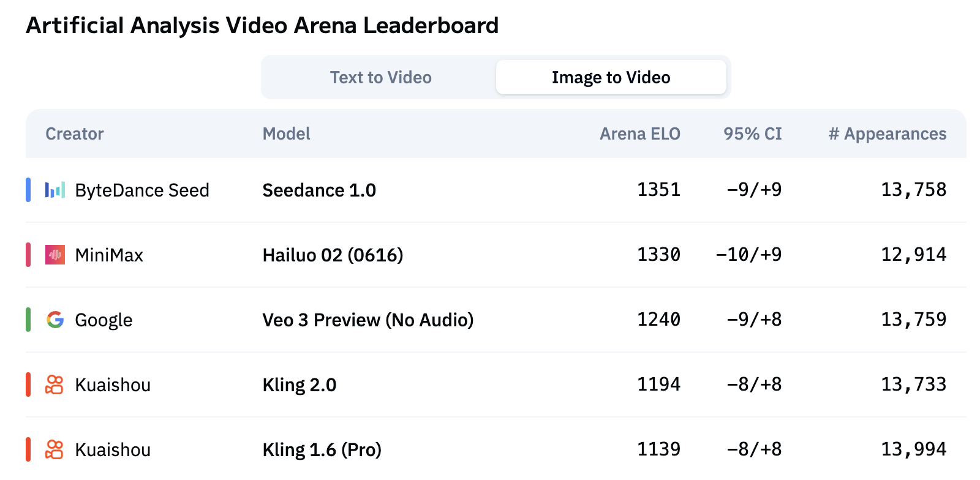Click the Seedance 1.0 ELO score 1351
Screen dimensions: 980x480
coord(658,190)
